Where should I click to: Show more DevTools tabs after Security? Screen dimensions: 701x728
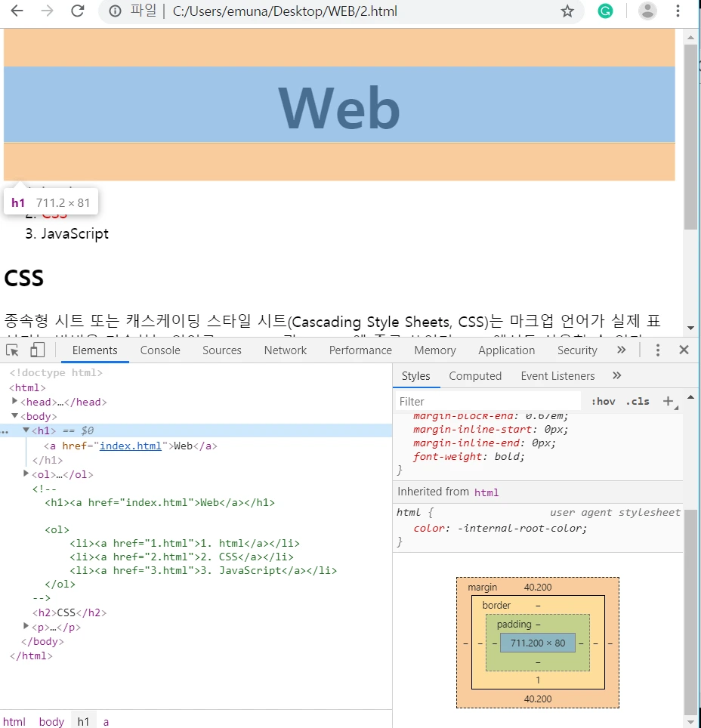[621, 350]
